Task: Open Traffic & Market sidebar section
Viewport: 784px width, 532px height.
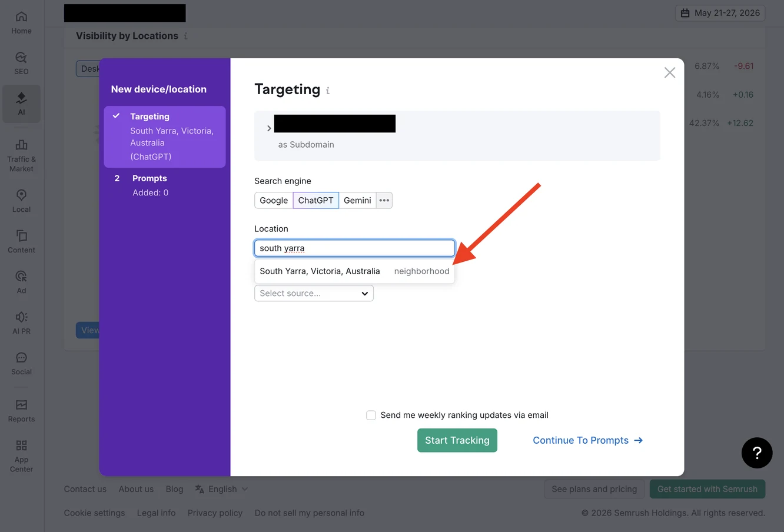Action: click(x=21, y=156)
